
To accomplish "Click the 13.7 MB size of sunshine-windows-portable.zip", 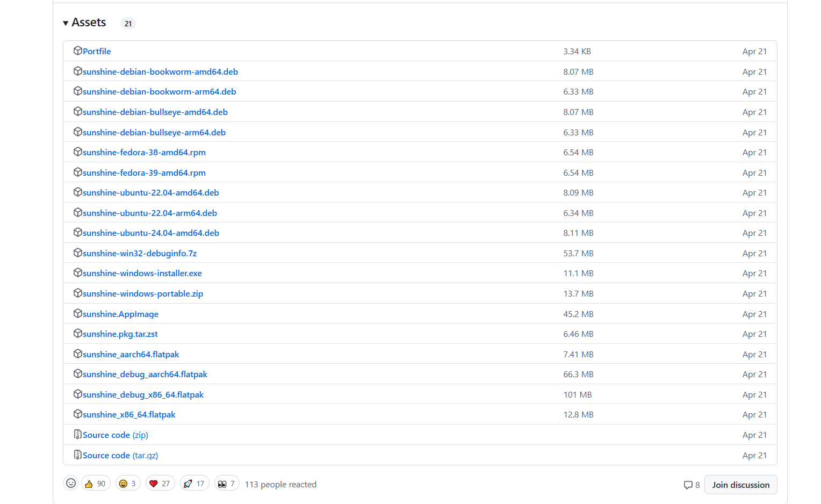I will 578,293.
